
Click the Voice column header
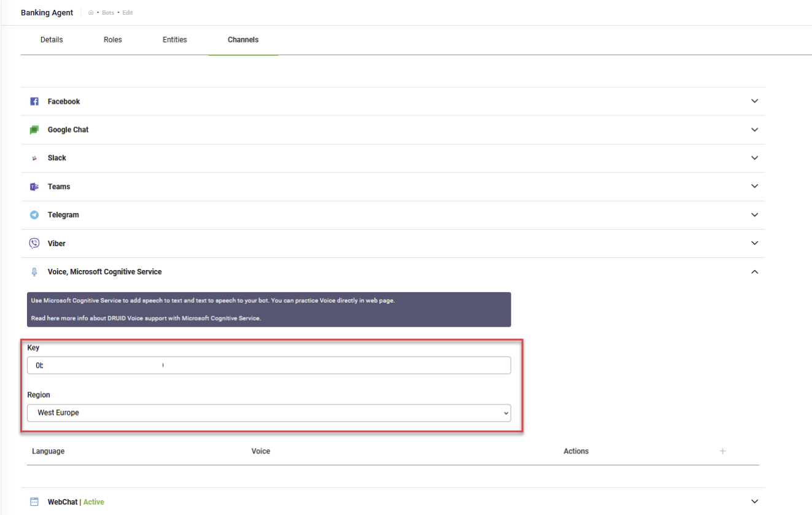[261, 451]
